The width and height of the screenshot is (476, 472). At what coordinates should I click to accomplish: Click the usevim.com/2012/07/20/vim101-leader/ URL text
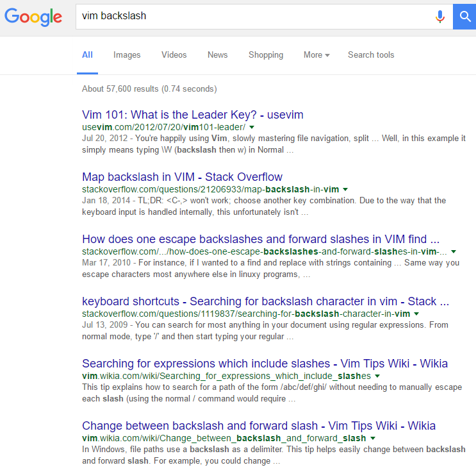click(163, 127)
